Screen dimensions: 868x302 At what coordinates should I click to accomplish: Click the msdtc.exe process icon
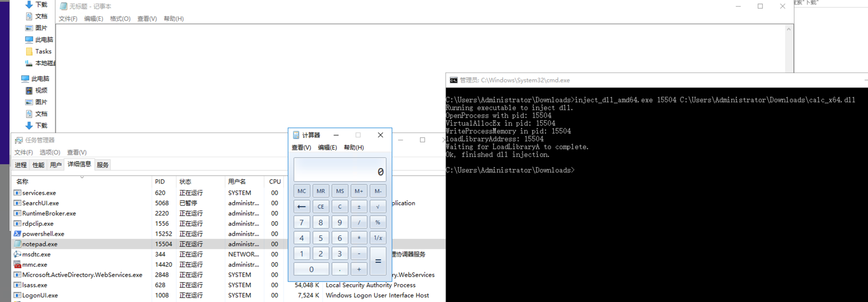17,254
